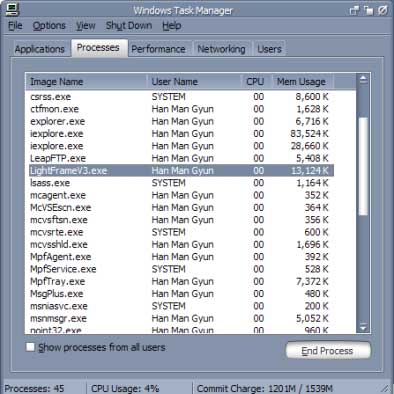Enable Show processes from all users
The width and height of the screenshot is (394, 394).
click(x=30, y=347)
